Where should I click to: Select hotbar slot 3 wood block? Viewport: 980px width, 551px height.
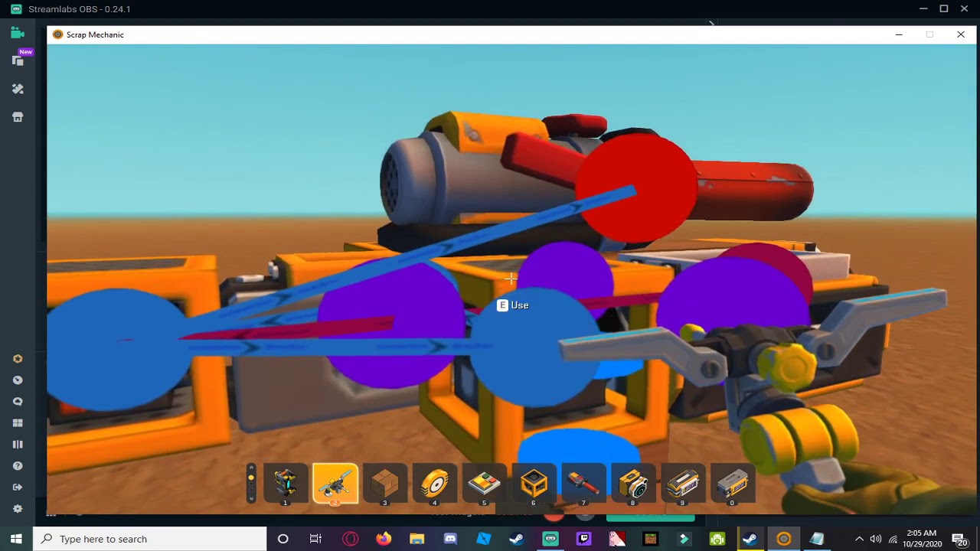[385, 484]
